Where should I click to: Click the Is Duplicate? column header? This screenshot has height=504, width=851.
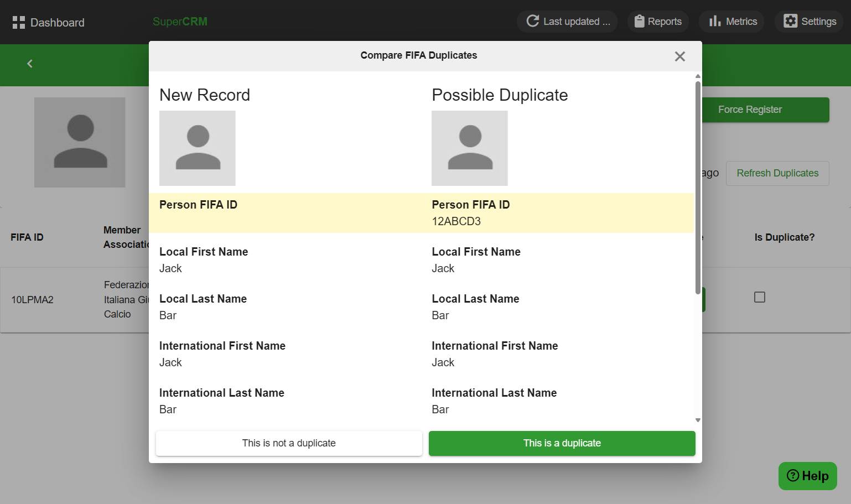coord(785,237)
